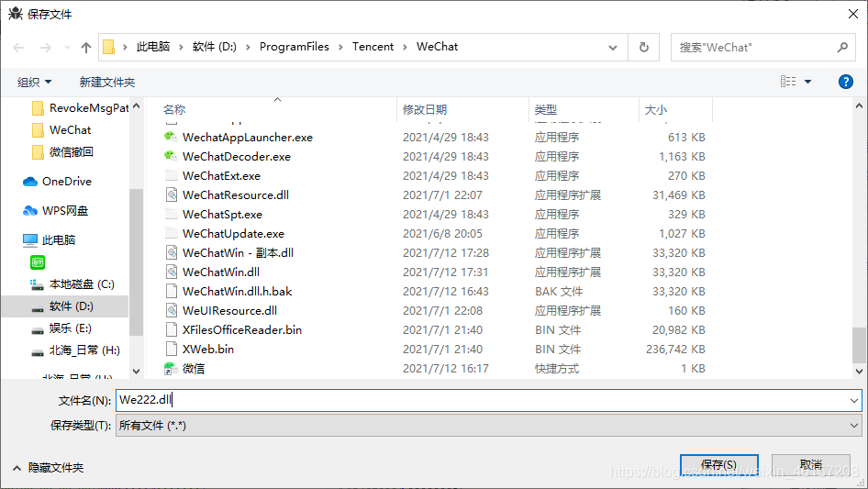This screenshot has width=868, height=489.
Task: Click the WeUIResource.dll file icon
Action: click(172, 310)
